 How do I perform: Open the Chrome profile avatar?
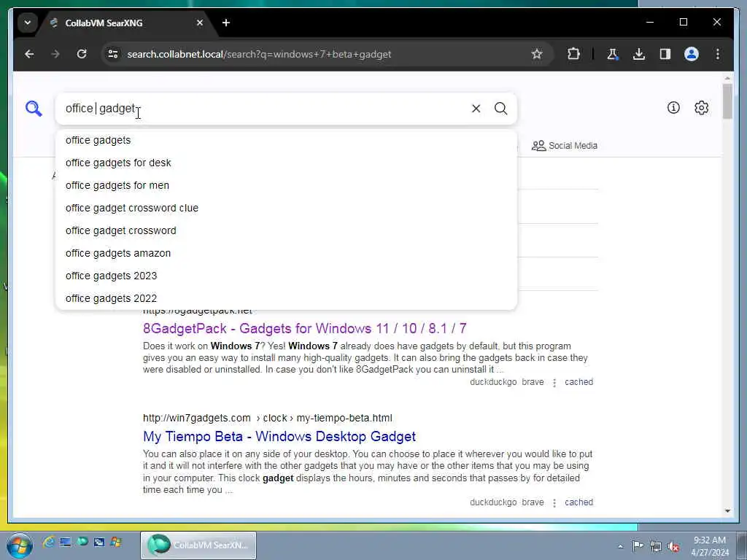click(692, 54)
